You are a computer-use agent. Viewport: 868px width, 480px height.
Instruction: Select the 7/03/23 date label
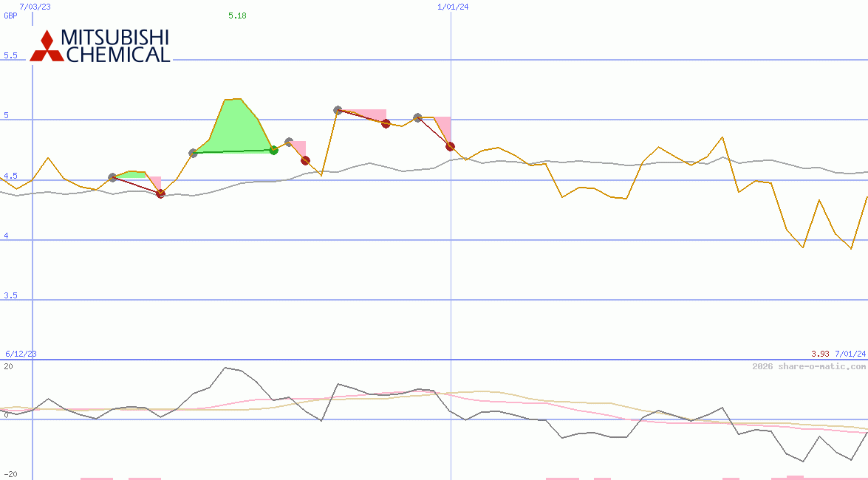[35, 7]
